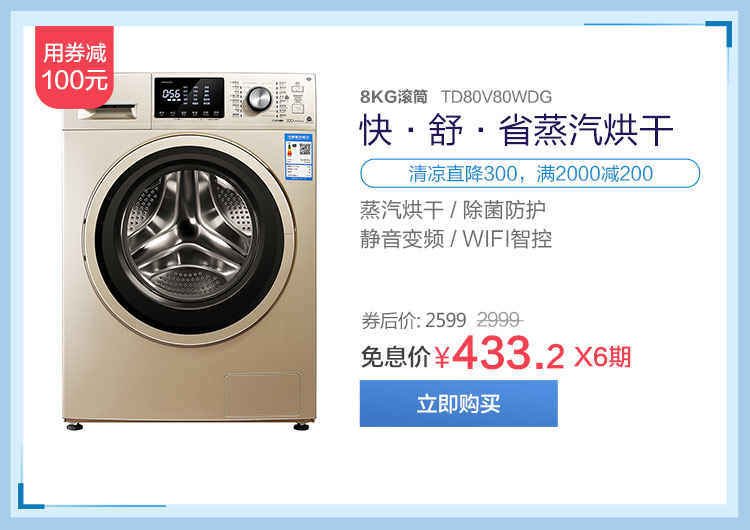Screen dimensions: 750x530
Task: Click the blue energy label sticker
Action: tap(299, 157)
